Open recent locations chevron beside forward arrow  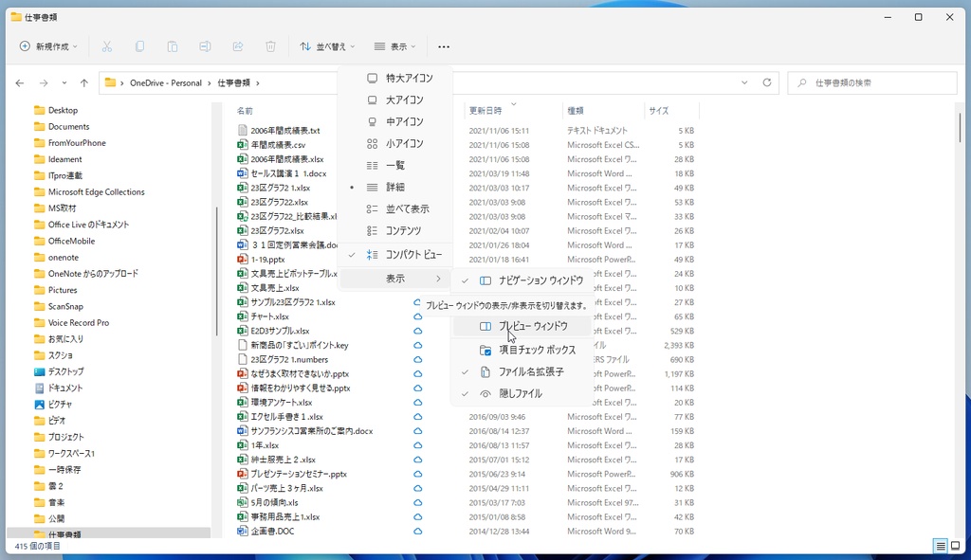pyautogui.click(x=64, y=83)
